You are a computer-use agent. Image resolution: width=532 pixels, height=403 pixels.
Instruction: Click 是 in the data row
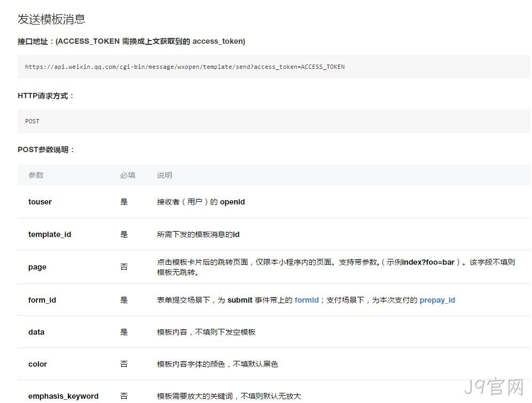pyautogui.click(x=124, y=332)
